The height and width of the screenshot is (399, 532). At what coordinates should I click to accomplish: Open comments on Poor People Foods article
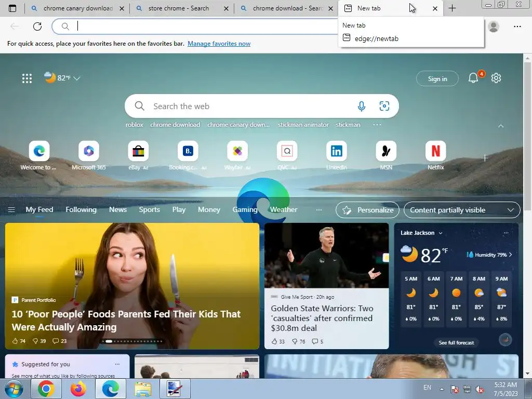pos(59,341)
